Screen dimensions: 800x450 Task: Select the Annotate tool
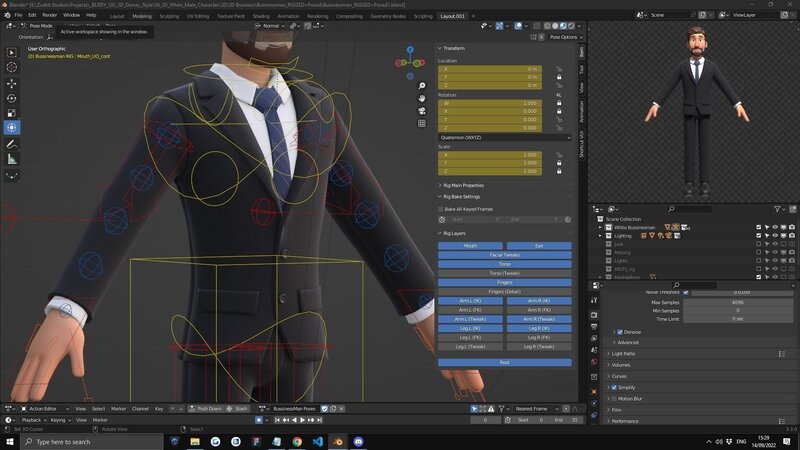tap(12, 143)
